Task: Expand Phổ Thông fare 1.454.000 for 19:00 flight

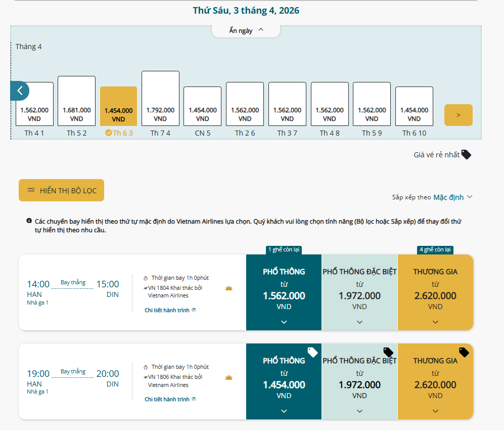Action: 284,382
